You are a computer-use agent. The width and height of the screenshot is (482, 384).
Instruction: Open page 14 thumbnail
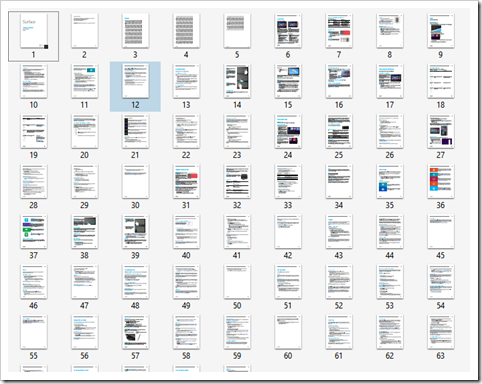(x=237, y=81)
